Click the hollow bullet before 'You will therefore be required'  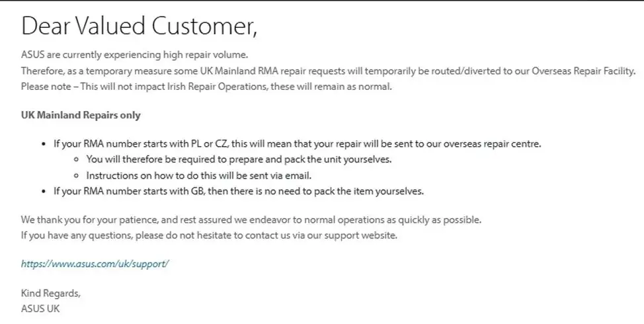[x=77, y=160]
